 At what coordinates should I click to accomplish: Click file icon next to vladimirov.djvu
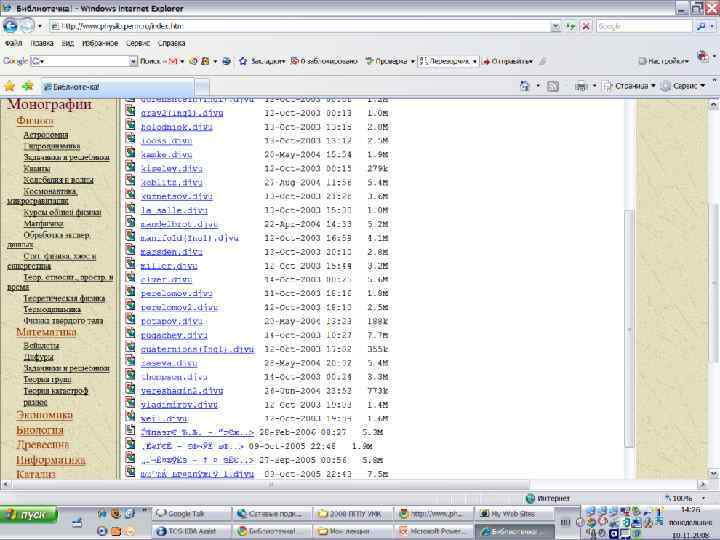[130, 402]
